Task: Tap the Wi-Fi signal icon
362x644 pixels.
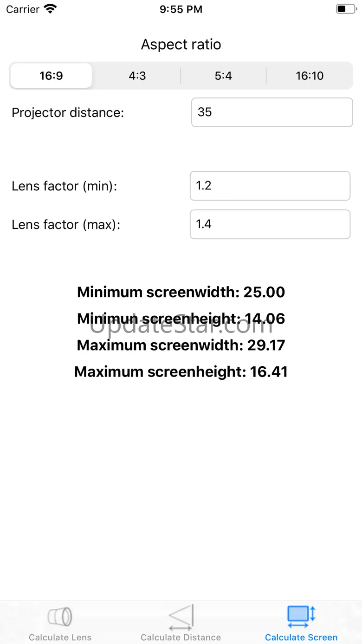Action: (50, 9)
